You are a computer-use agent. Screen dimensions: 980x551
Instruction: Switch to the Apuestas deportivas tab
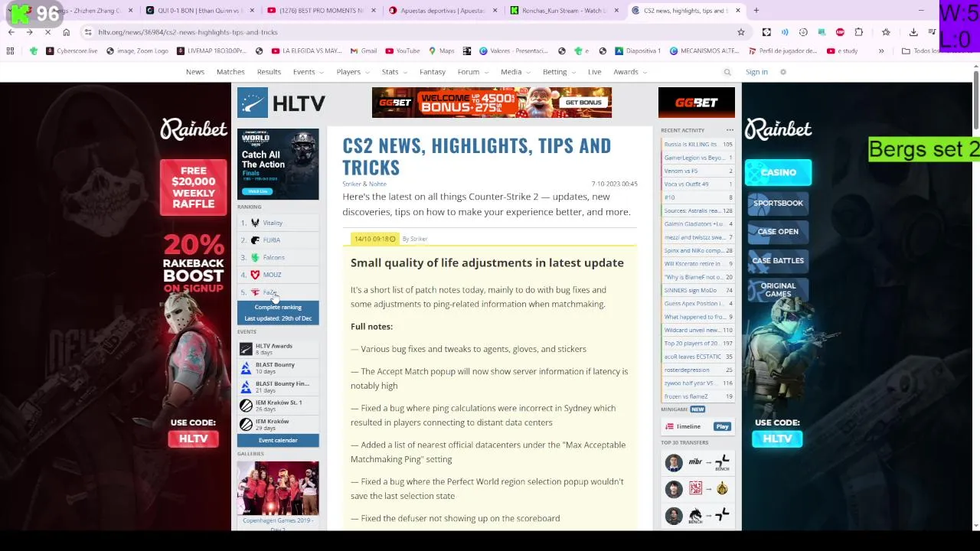coord(443,11)
